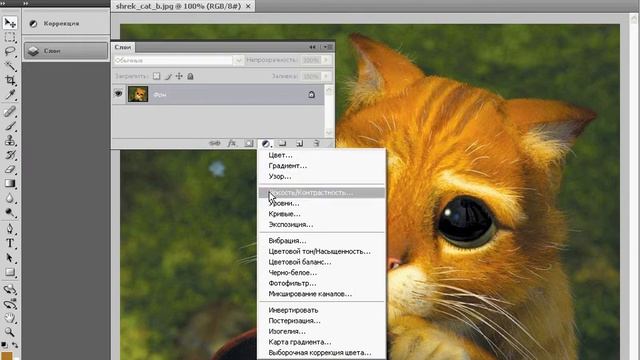The width and height of the screenshot is (640, 360).
Task: Click the new group folder icon
Action: [x=282, y=143]
